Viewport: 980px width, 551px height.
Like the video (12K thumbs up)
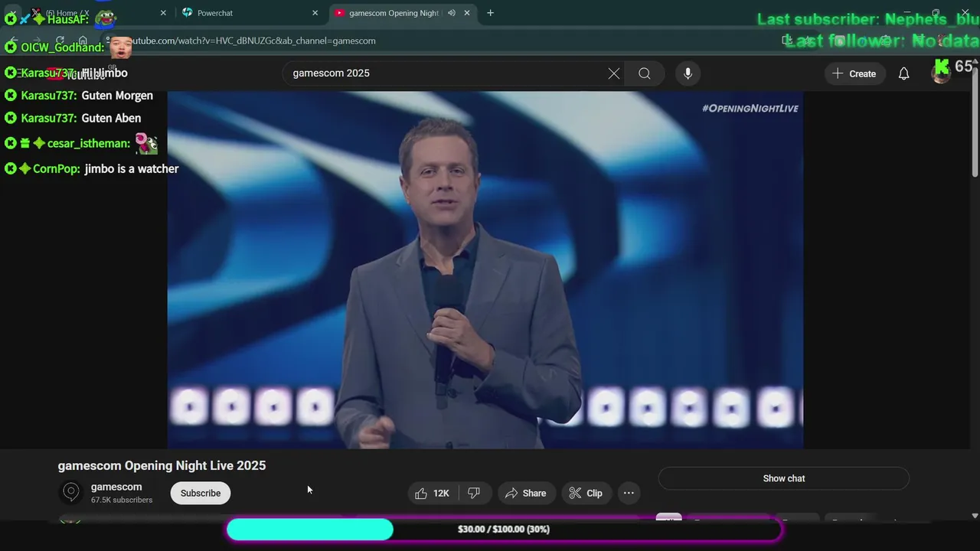[x=433, y=493]
